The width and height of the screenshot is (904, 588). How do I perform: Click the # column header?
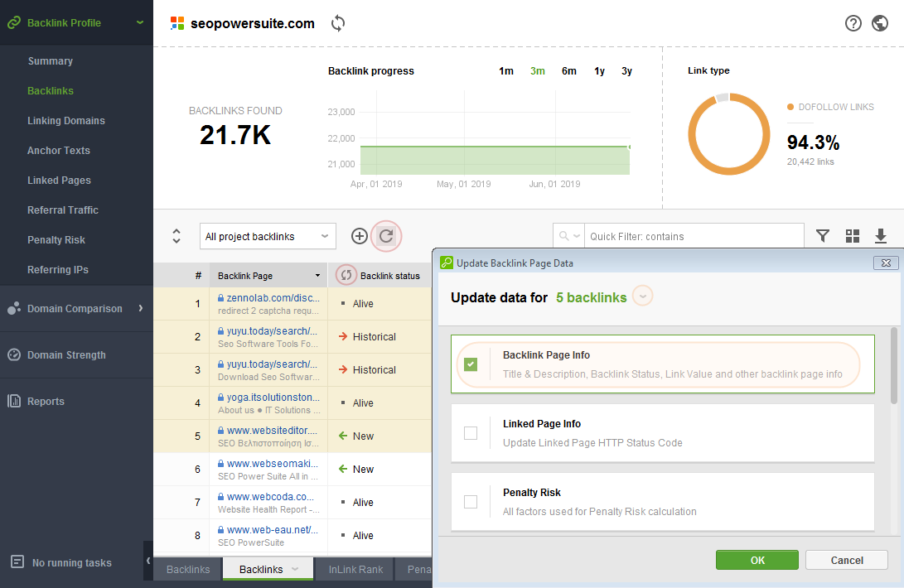(x=198, y=276)
